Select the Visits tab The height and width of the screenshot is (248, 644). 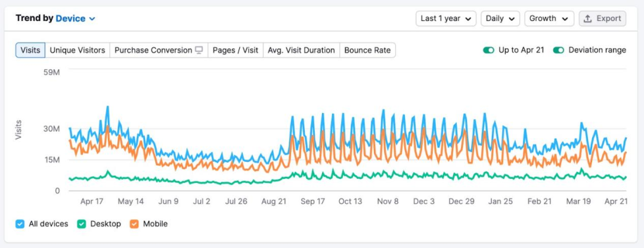click(30, 50)
